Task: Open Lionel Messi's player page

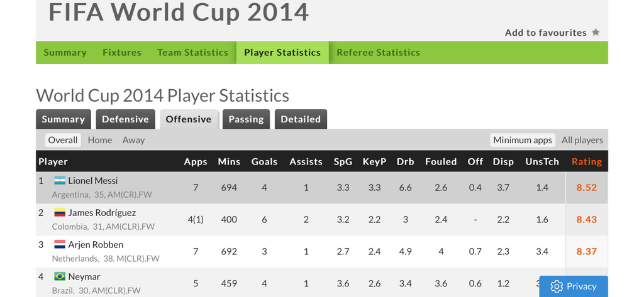Action: [93, 180]
